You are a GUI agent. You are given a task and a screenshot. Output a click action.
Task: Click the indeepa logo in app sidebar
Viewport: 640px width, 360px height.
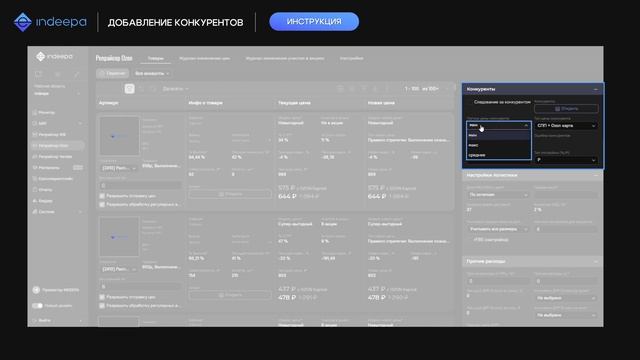pos(55,56)
